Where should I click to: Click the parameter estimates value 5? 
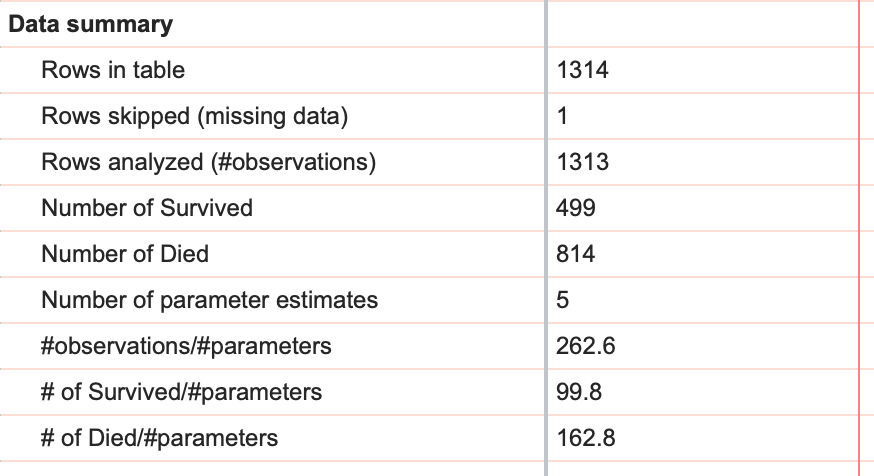pyautogui.click(x=563, y=300)
